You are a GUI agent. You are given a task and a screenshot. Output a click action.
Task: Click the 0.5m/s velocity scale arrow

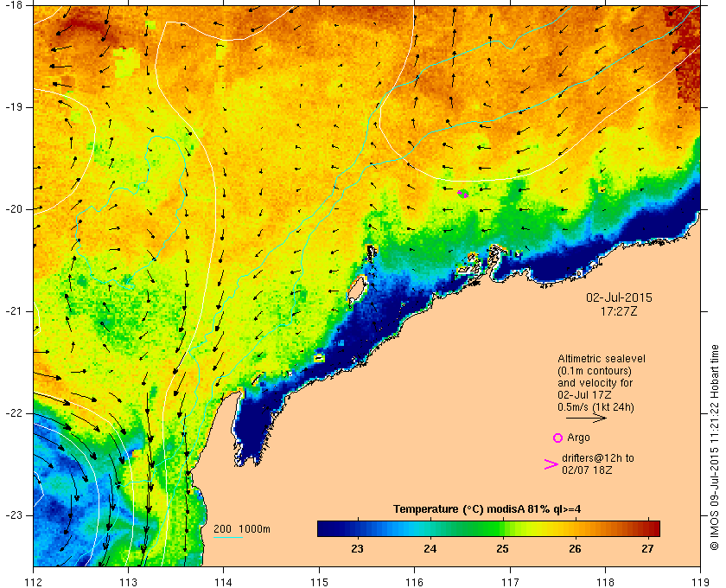(585, 418)
